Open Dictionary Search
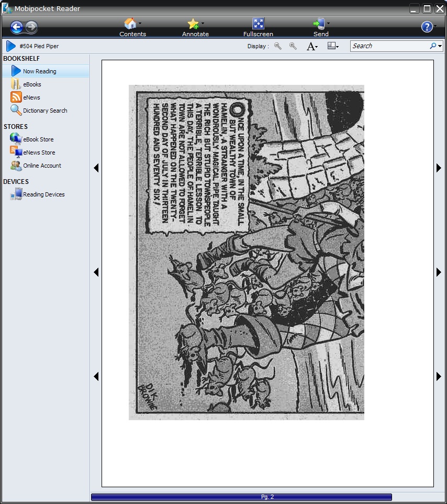 point(45,111)
